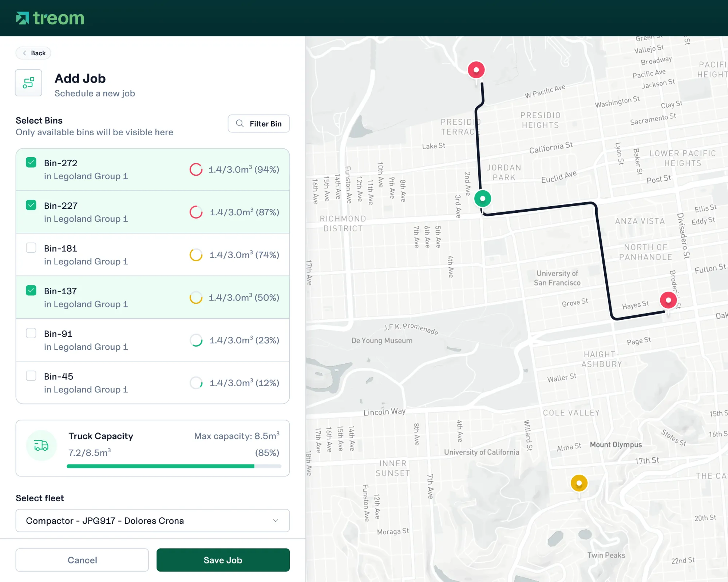
Task: Uncheck the Bin-227 checkbox
Action: 31,205
